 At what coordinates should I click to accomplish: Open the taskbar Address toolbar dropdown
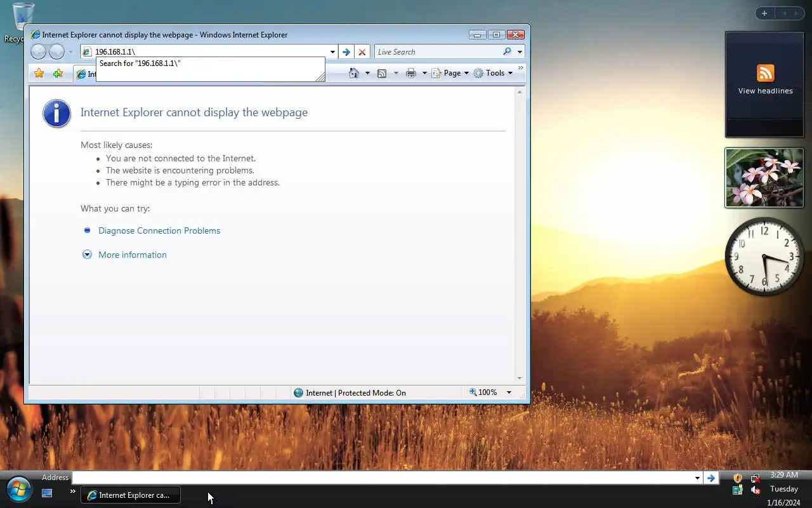point(697,478)
